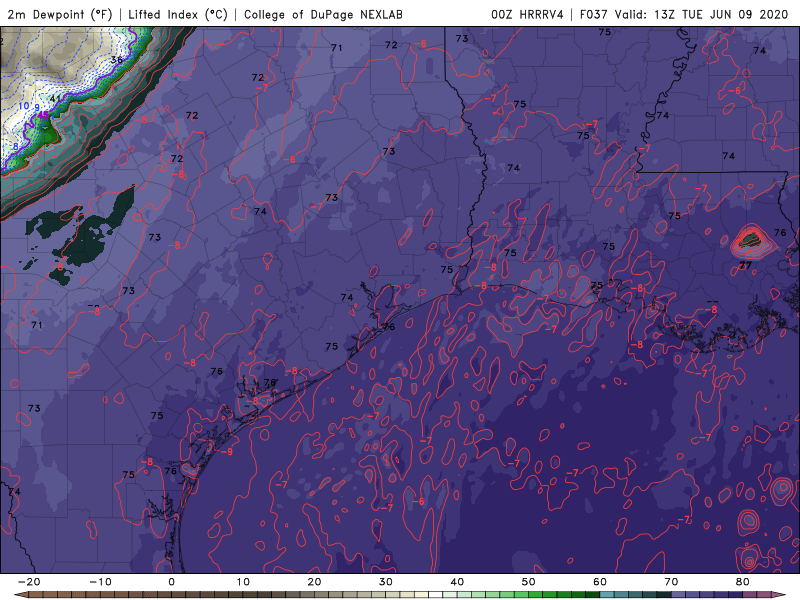Click the purple "45" contour label
This screenshot has width=800, height=600.
(x=44, y=115)
